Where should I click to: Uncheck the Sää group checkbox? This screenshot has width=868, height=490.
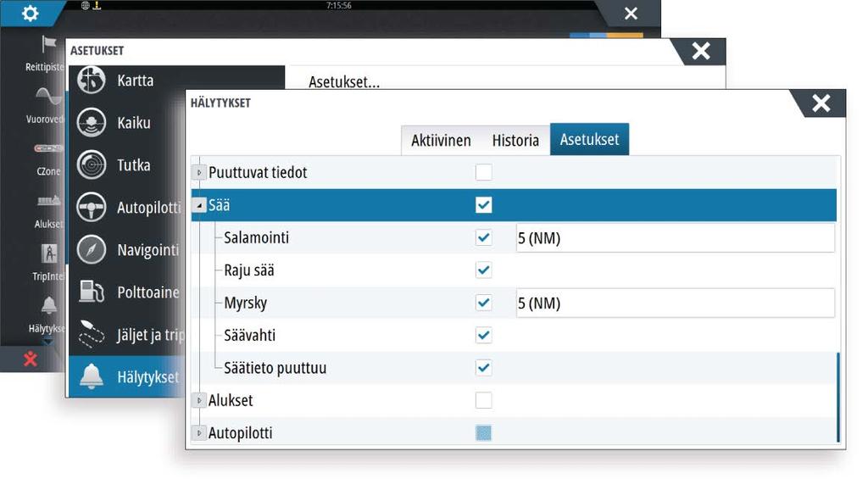483,205
